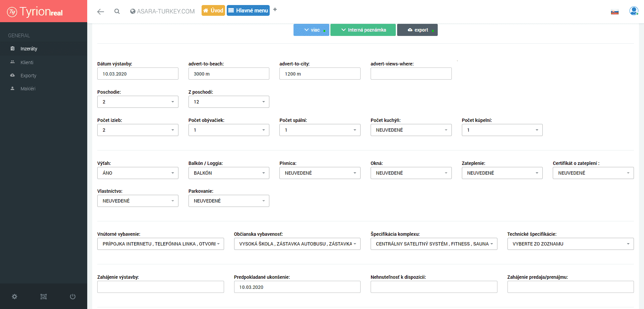Open the Poschodie dropdown
The width and height of the screenshot is (644, 309).
[138, 102]
